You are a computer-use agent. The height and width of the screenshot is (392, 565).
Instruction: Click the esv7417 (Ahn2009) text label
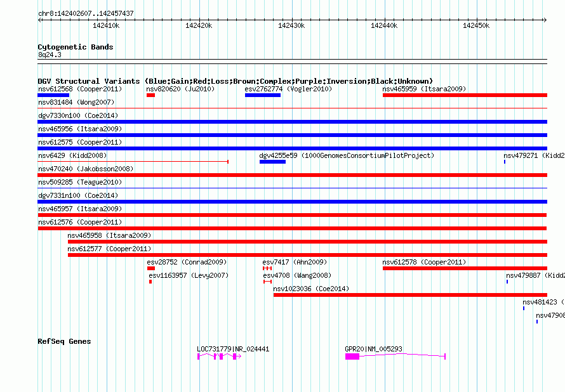(x=295, y=262)
